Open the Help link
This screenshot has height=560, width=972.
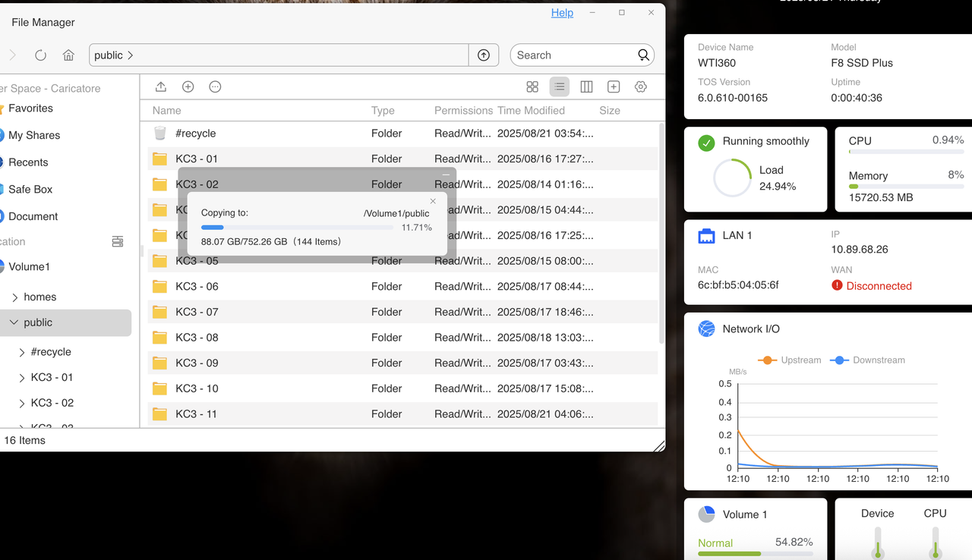562,13
